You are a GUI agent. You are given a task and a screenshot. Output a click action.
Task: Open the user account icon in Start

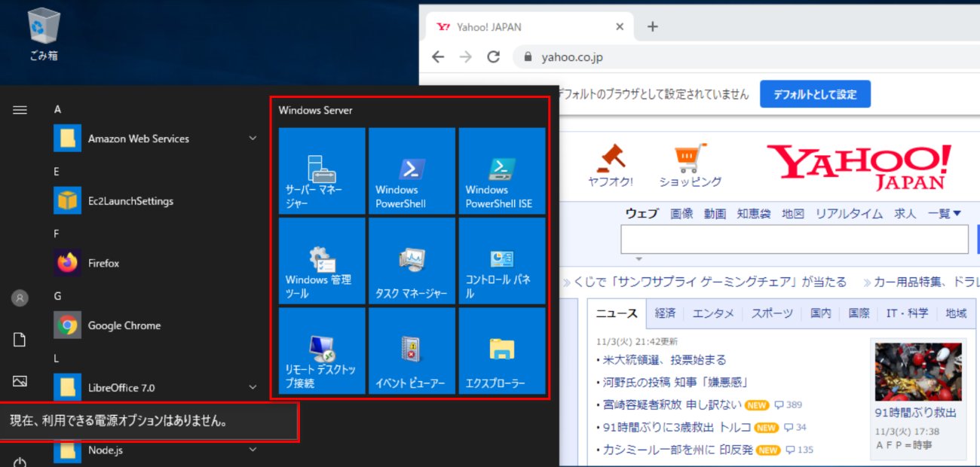click(x=20, y=298)
